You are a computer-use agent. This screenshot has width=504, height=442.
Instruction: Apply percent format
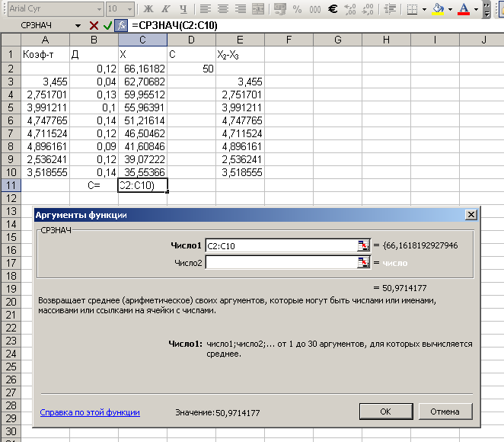pyautogui.click(x=298, y=8)
